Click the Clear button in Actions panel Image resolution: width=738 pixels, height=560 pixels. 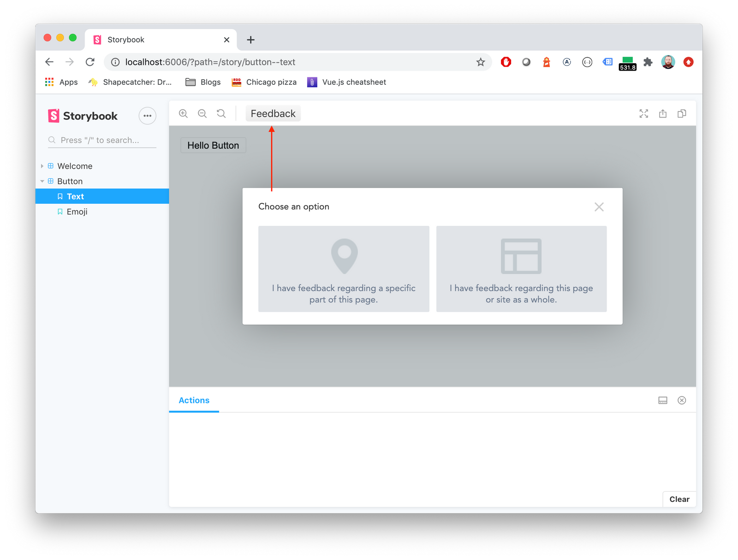coord(679,499)
